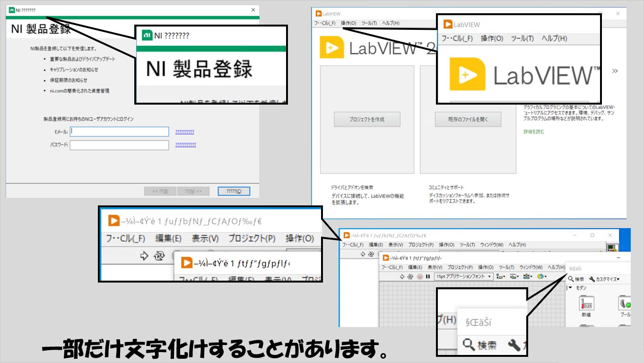Viewport: 644px width, 363px height.
Task: Click the Pause button in the VI toolbar
Action: 428,276
